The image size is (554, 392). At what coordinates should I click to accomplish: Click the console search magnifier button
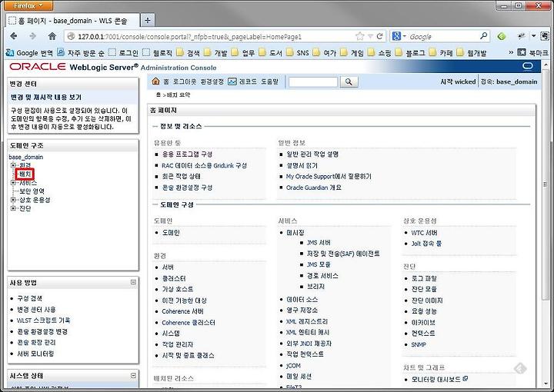pos(349,81)
